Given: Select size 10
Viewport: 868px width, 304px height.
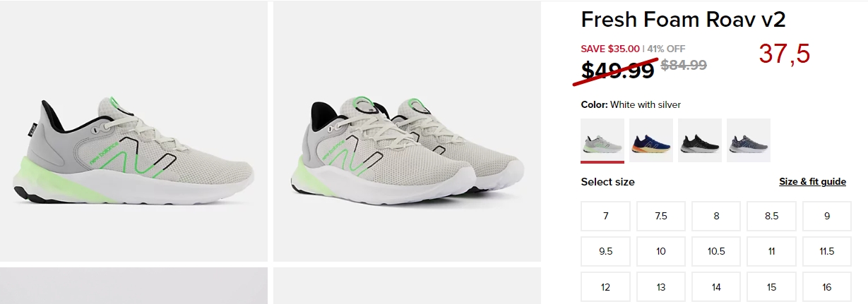Looking at the screenshot, I should pyautogui.click(x=661, y=251).
